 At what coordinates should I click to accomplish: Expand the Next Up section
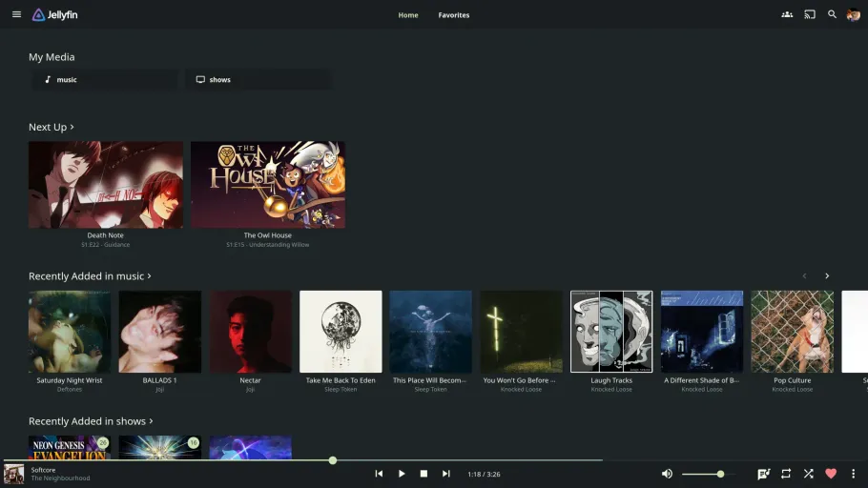coord(52,127)
